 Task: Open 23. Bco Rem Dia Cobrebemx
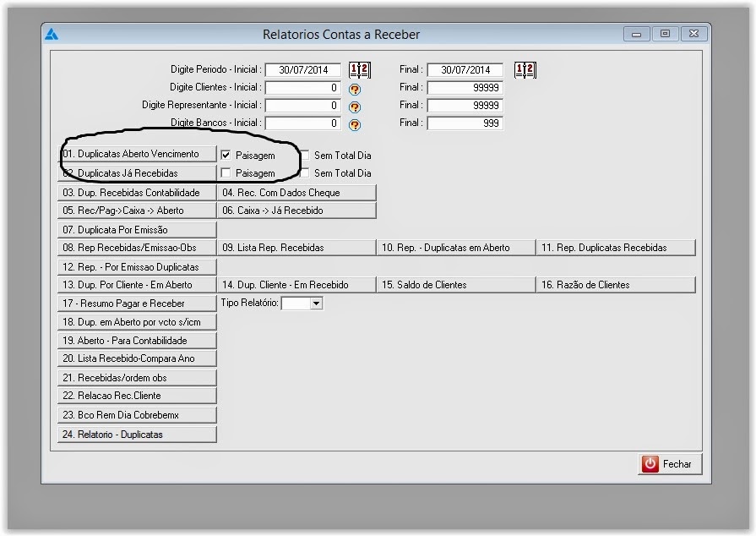(x=137, y=415)
